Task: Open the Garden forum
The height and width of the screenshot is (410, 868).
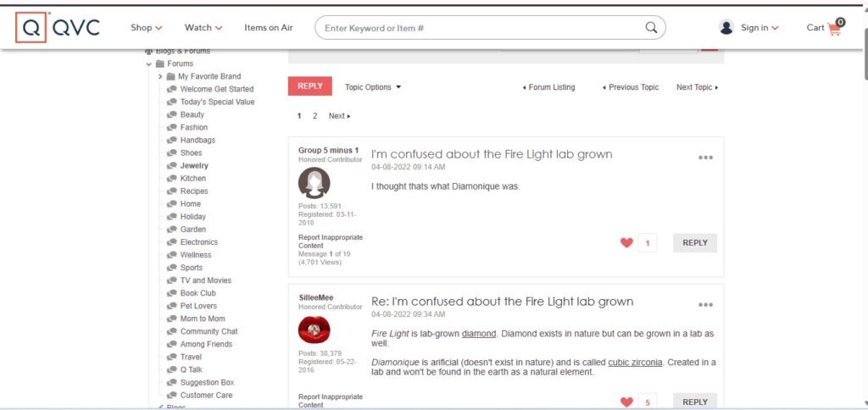Action: click(192, 229)
